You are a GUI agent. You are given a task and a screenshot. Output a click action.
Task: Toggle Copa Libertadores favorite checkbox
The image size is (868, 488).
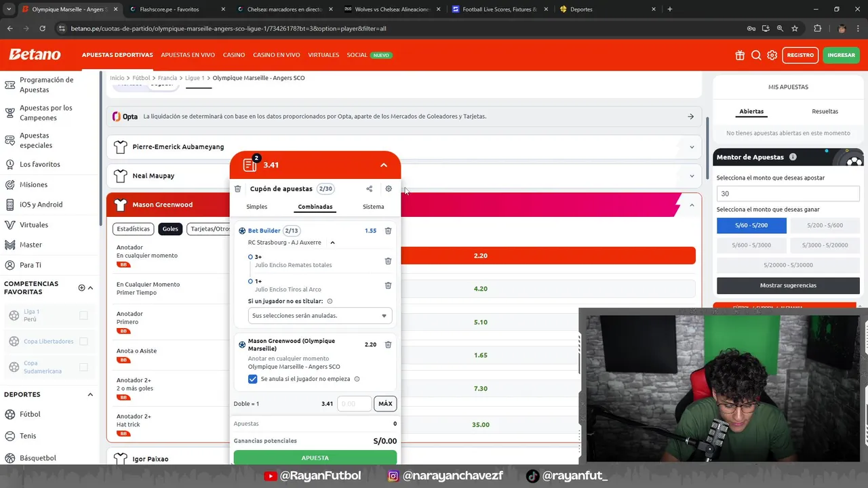pos(83,341)
